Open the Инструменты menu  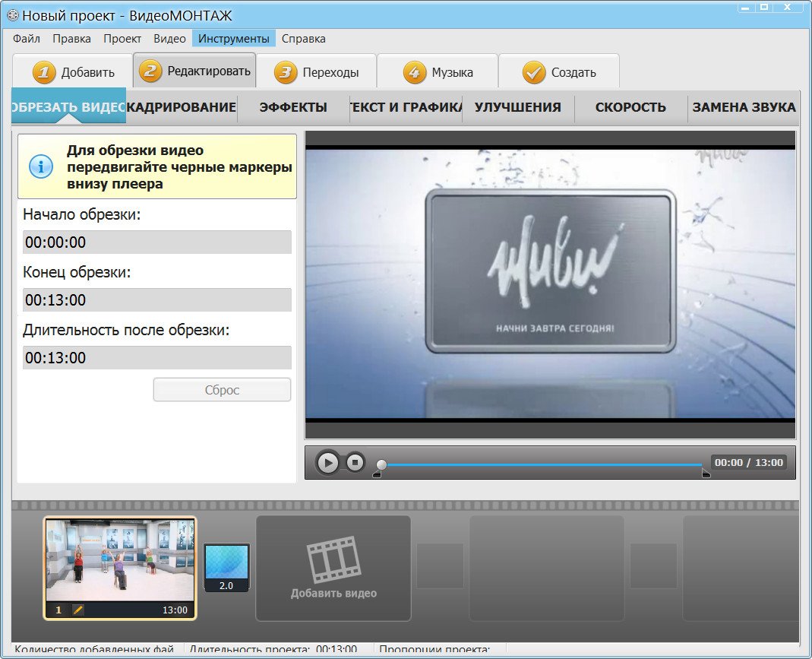click(233, 39)
